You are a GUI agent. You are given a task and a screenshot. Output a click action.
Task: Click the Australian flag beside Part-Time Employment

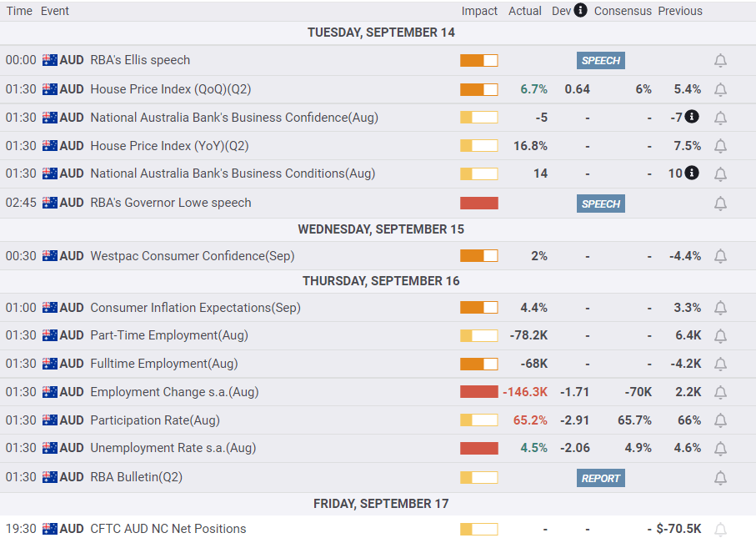(50, 335)
